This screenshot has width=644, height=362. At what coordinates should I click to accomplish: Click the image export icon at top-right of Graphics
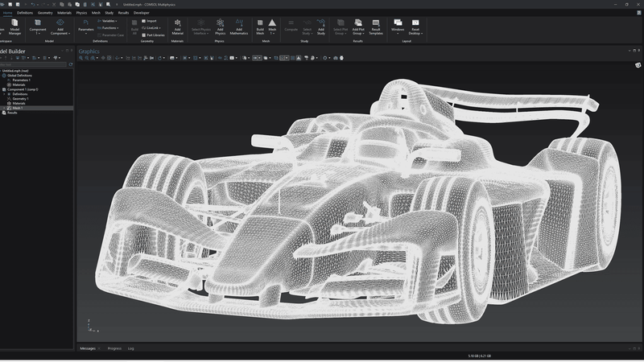638,65
